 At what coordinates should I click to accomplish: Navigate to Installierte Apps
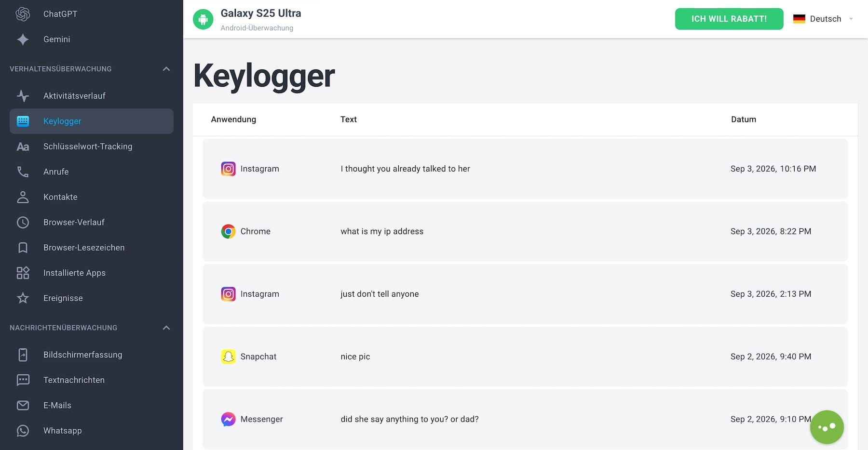point(91,273)
